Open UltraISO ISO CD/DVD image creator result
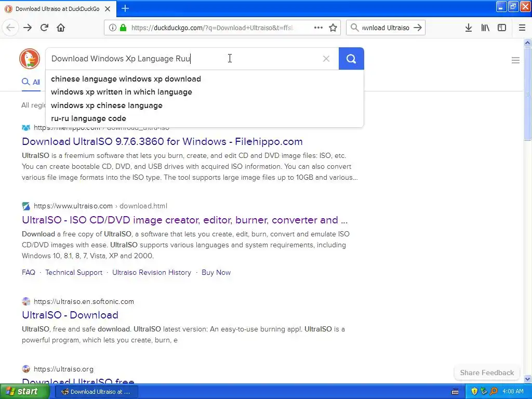The image size is (532, 399). pos(184,220)
